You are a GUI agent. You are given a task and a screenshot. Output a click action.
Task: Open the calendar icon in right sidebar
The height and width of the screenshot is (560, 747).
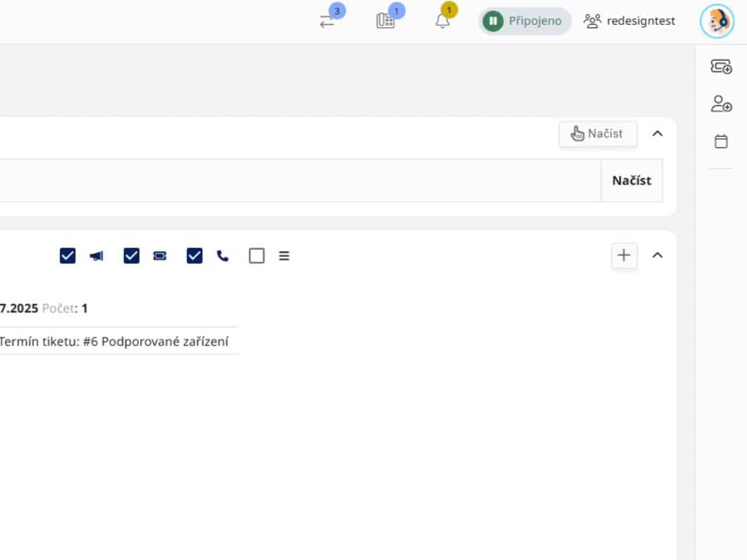721,142
